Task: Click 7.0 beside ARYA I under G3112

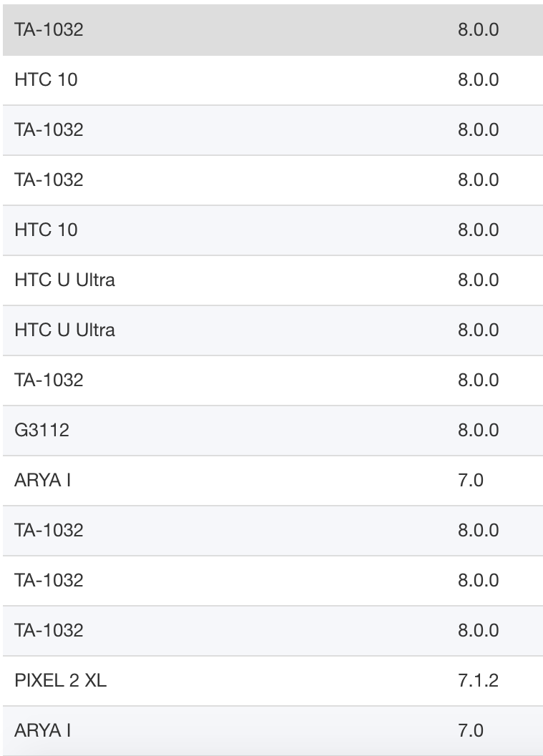Action: [x=471, y=480]
